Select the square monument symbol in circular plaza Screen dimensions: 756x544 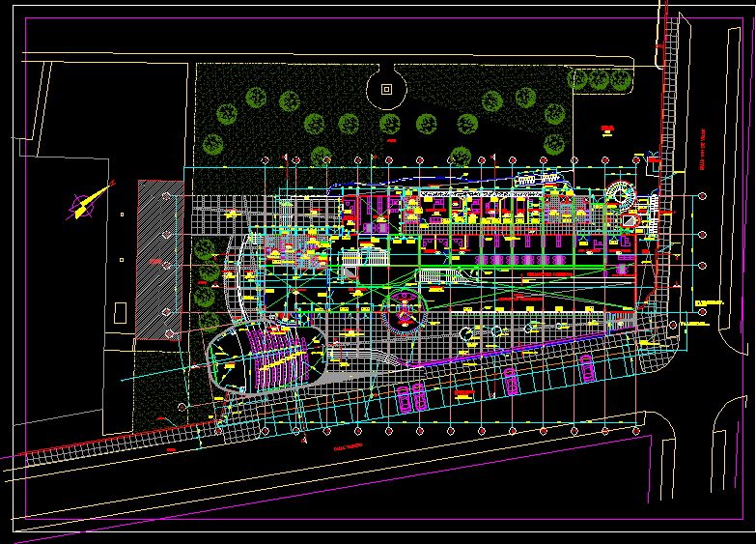pyautogui.click(x=387, y=89)
